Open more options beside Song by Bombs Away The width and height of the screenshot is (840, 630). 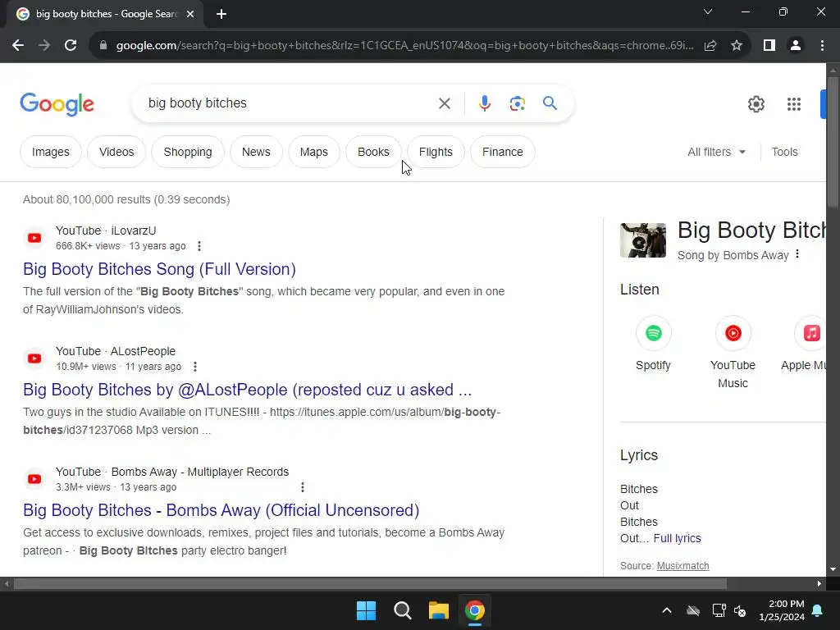[797, 254]
